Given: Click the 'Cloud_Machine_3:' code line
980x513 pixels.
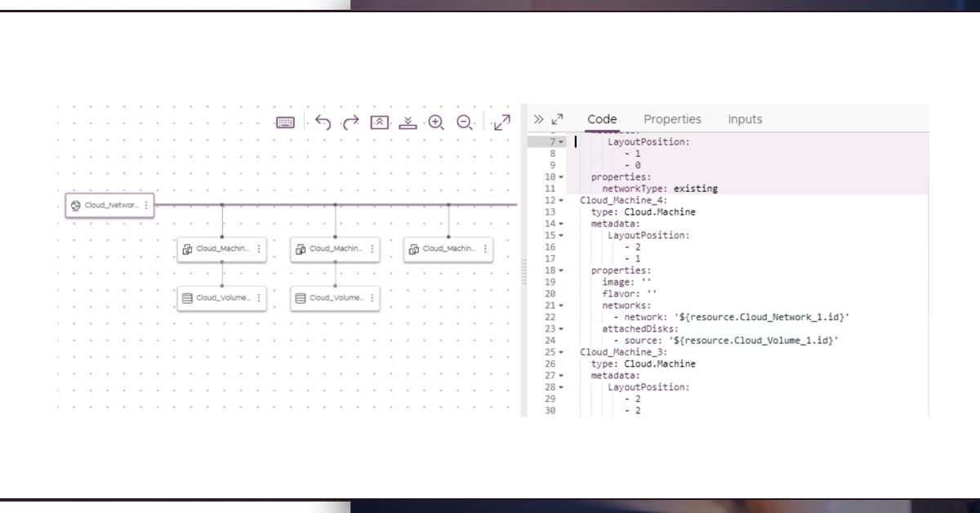Looking at the screenshot, I should point(624,352).
